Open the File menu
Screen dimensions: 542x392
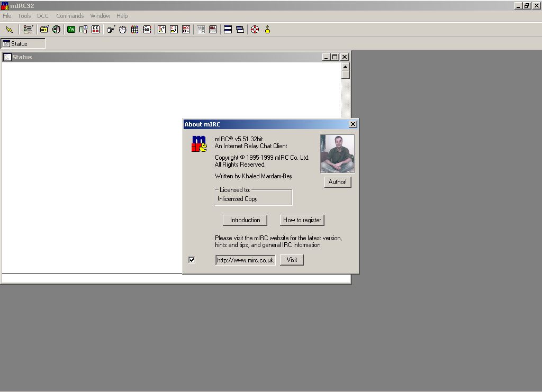(7, 16)
